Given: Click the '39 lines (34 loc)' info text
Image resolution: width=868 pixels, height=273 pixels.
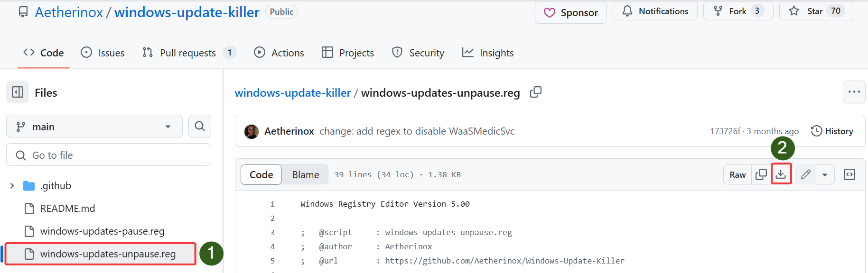Looking at the screenshot, I should [374, 175].
